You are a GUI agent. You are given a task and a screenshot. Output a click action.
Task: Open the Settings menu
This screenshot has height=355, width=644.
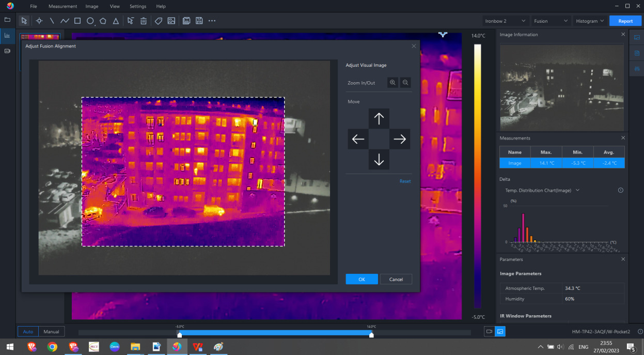138,6
